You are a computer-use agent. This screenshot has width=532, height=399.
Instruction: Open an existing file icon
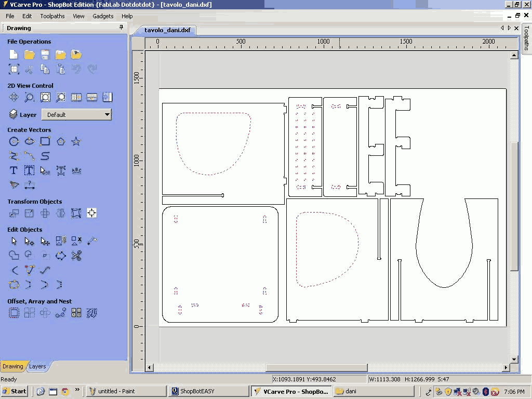click(30, 54)
